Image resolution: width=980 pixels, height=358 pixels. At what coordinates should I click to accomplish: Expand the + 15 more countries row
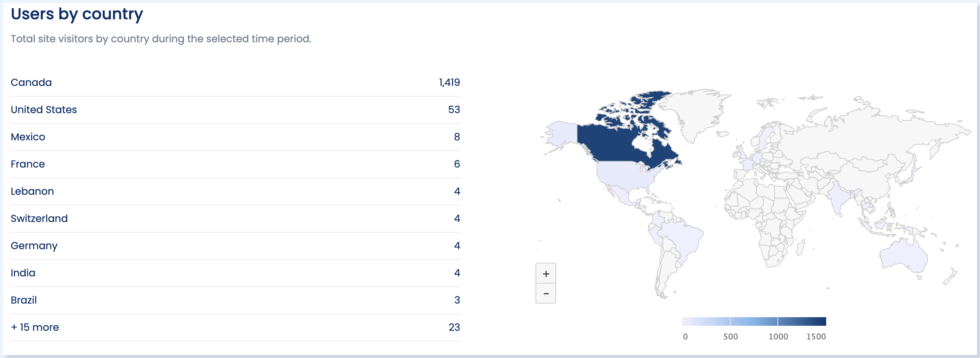coord(235,327)
